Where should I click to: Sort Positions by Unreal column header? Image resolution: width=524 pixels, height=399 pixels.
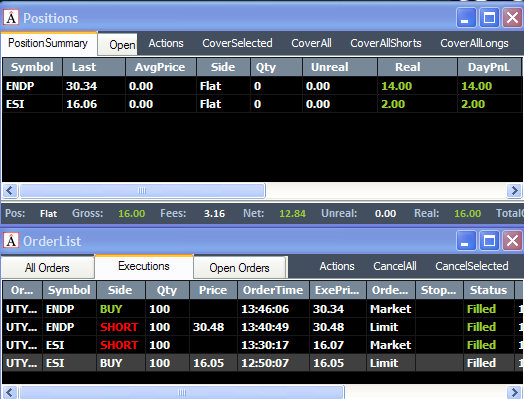point(340,67)
